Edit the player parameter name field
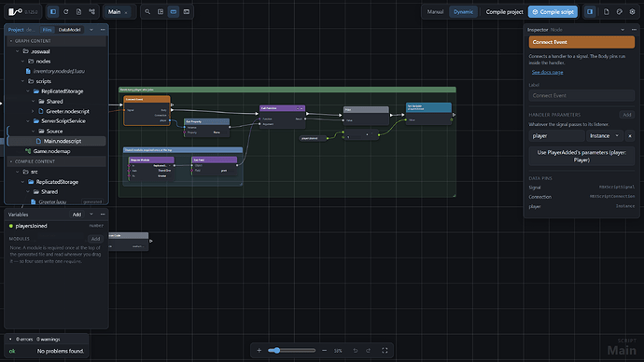644x362 pixels. [x=556, y=136]
